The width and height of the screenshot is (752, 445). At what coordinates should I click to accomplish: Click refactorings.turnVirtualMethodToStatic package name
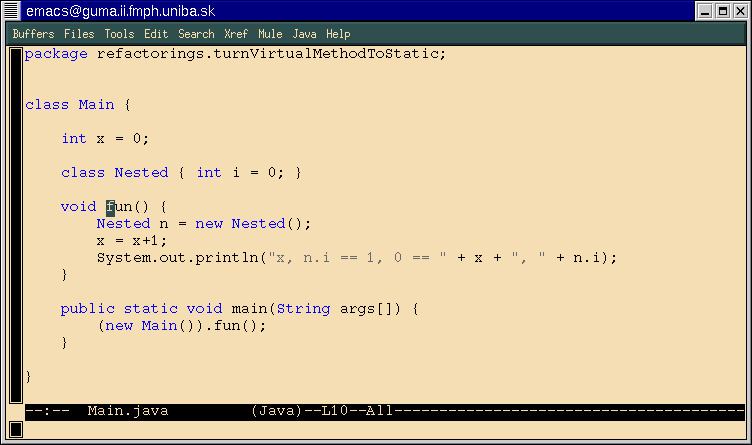tap(271, 54)
